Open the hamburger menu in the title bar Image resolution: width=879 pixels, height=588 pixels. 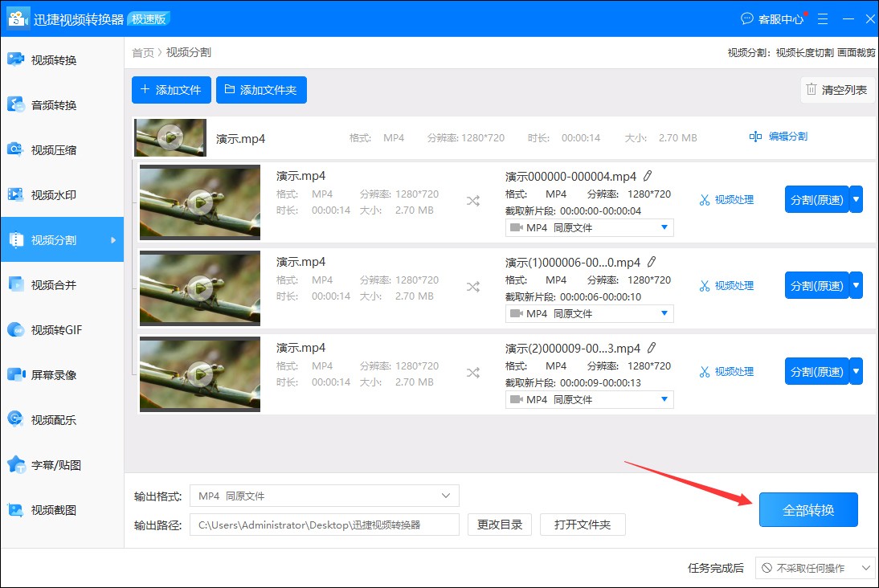(x=822, y=18)
